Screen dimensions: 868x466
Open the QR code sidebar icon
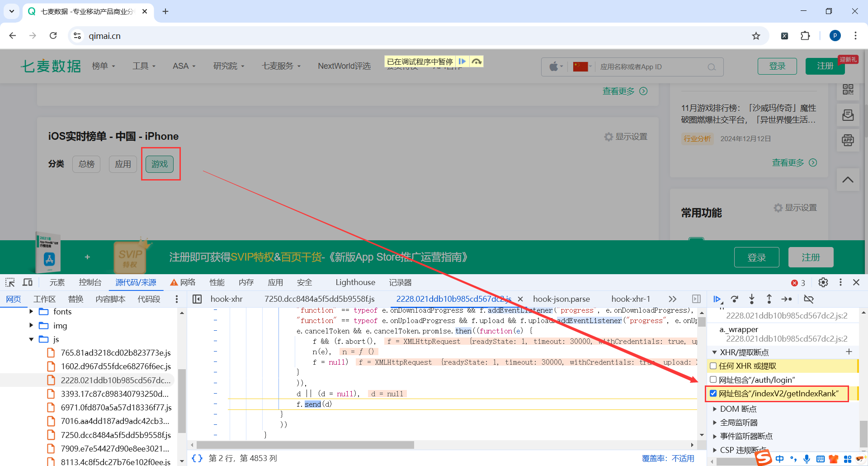[848, 90]
